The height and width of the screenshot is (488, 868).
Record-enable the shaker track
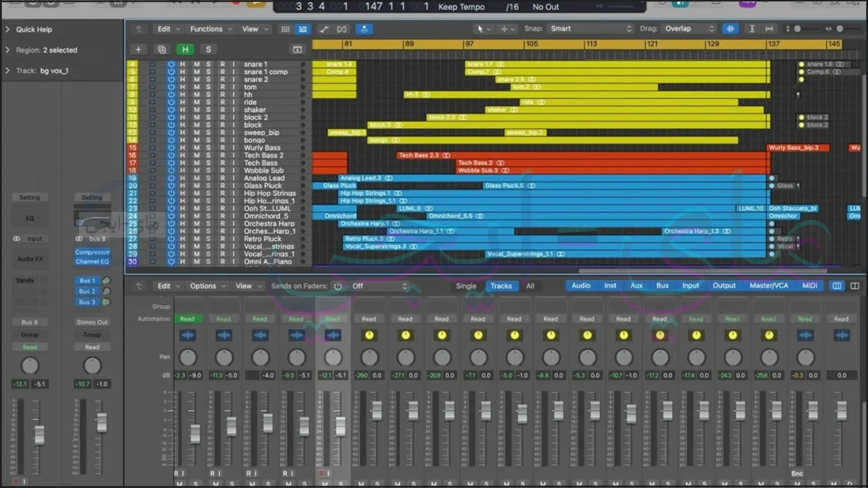[222, 110]
